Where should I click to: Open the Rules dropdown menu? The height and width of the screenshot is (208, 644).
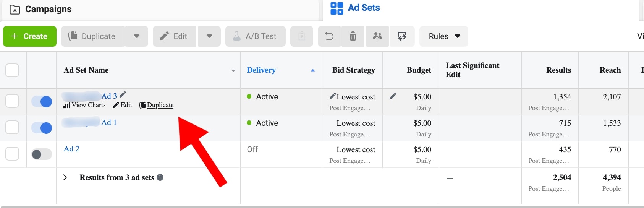[443, 36]
